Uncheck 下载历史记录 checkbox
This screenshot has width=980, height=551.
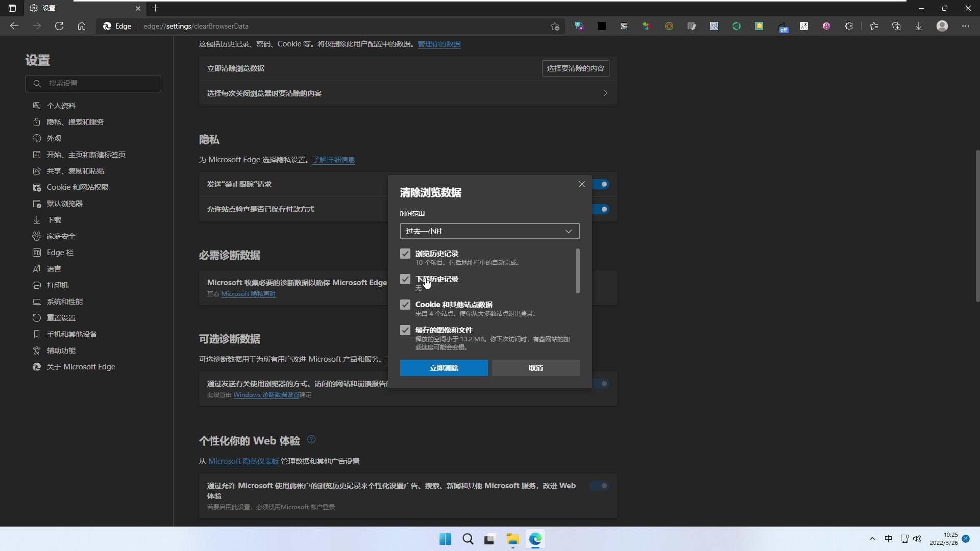click(x=405, y=279)
